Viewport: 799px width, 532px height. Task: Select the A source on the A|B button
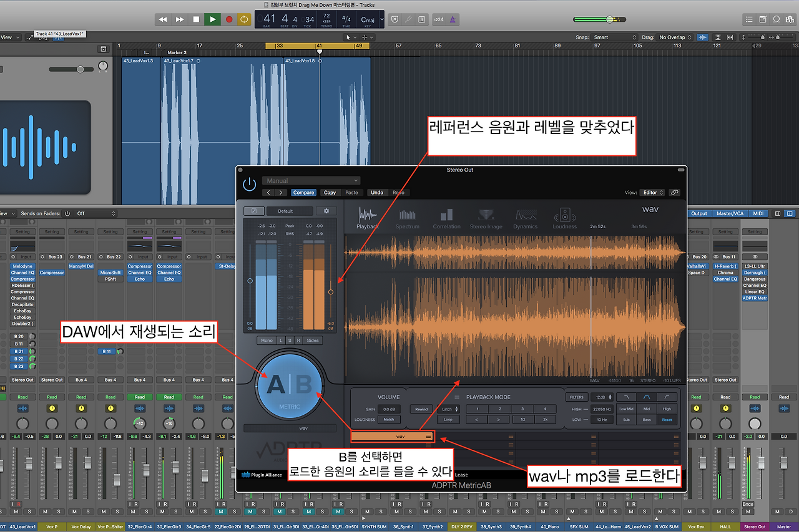point(275,385)
